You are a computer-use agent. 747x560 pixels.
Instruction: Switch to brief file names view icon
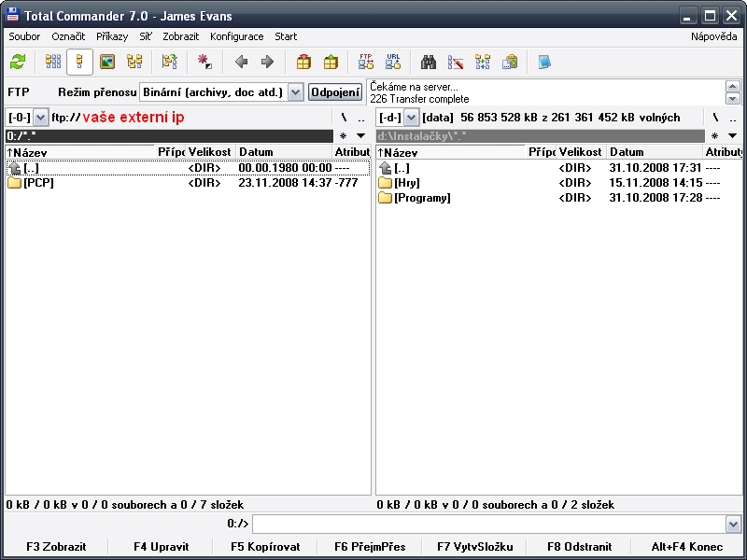point(53,62)
